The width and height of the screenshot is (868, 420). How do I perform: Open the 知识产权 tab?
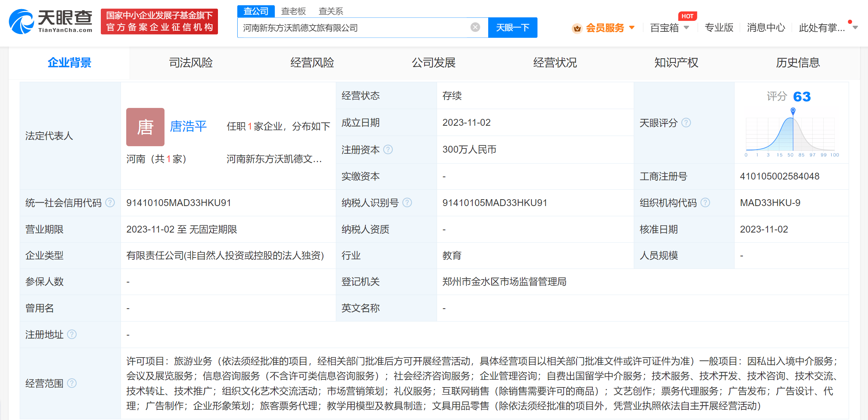pyautogui.click(x=676, y=62)
